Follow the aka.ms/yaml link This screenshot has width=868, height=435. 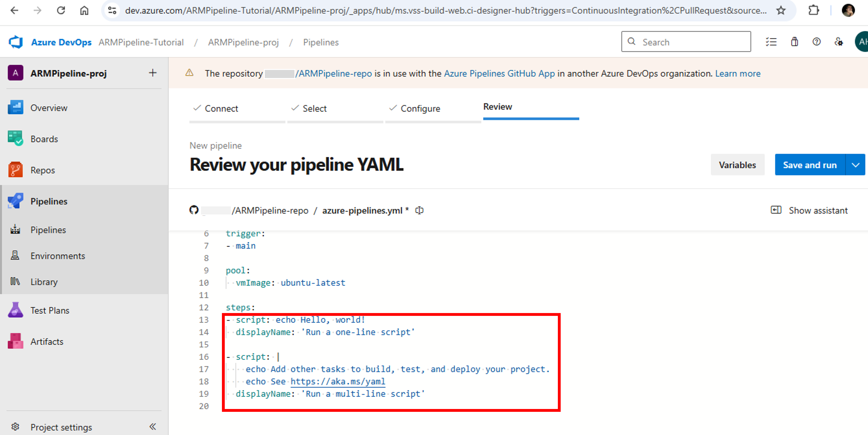(x=338, y=381)
